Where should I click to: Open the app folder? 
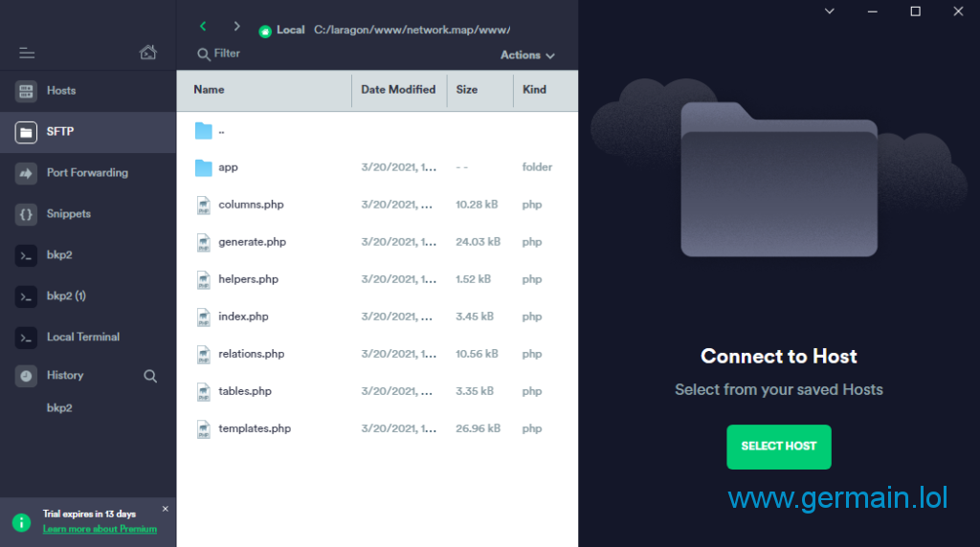click(228, 167)
